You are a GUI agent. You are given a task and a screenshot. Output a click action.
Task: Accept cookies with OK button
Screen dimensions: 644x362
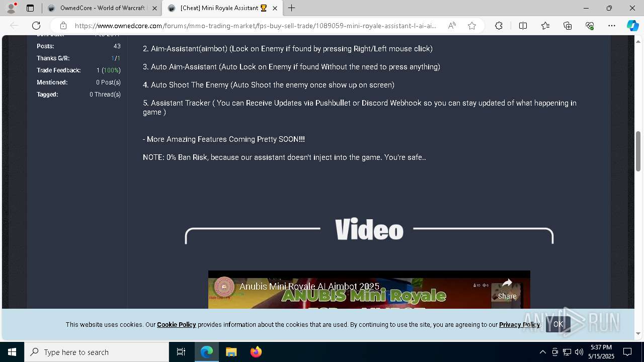pos(558,324)
